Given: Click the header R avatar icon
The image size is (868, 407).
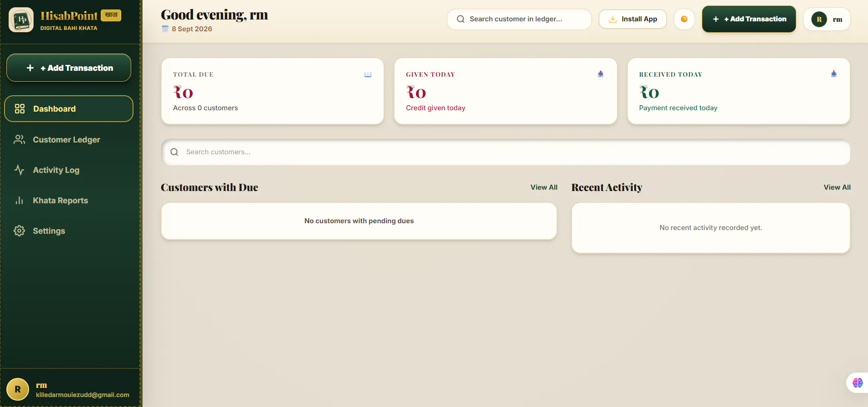Looking at the screenshot, I should click(x=819, y=19).
